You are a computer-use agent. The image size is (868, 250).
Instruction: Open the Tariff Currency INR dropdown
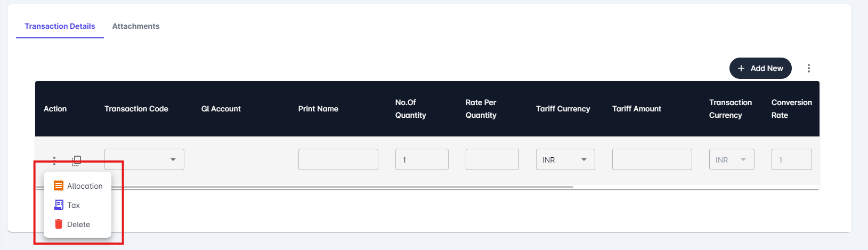(565, 159)
